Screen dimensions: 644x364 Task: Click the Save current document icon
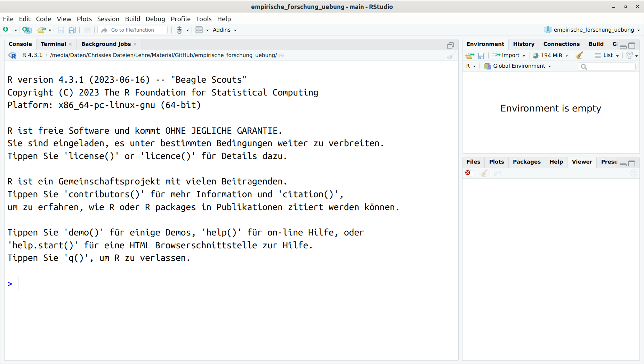(x=61, y=30)
